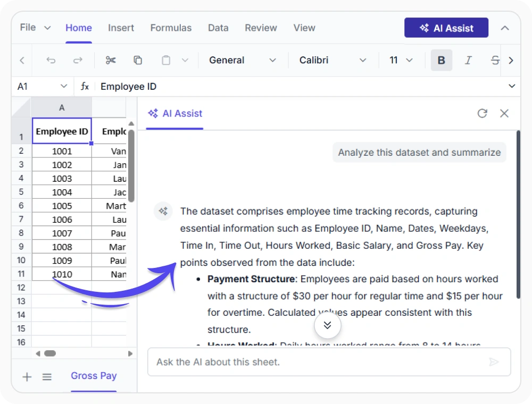Click the send message arrow icon
This screenshot has width=532, height=404.
(494, 362)
